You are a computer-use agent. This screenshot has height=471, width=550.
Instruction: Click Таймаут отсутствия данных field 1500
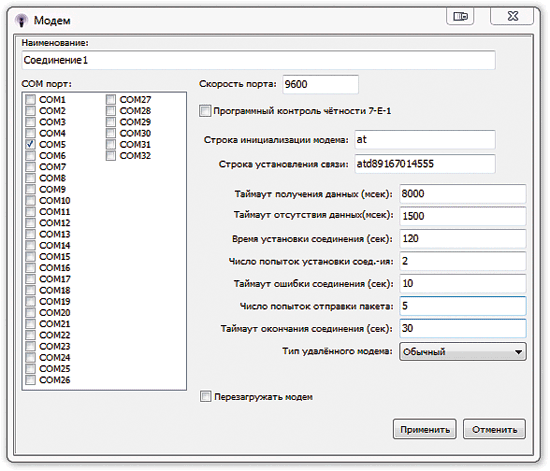tap(463, 216)
